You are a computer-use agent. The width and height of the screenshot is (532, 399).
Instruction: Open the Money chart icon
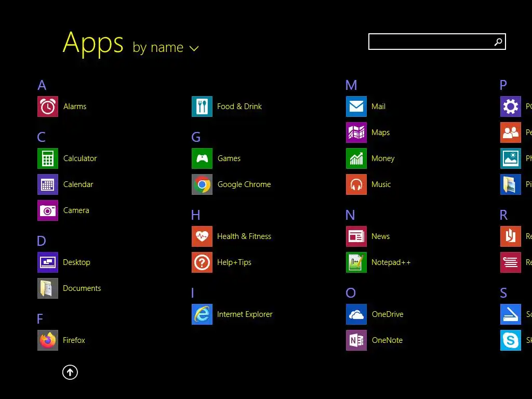click(356, 158)
